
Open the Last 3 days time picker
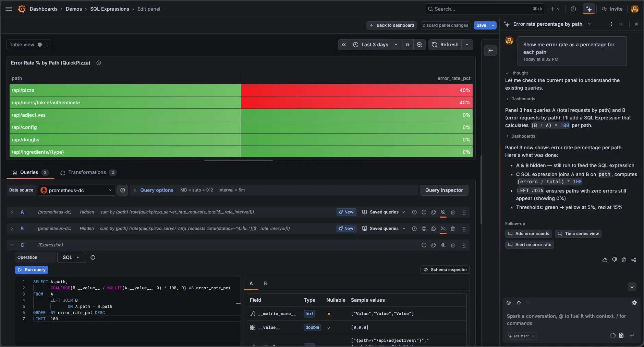pos(375,45)
